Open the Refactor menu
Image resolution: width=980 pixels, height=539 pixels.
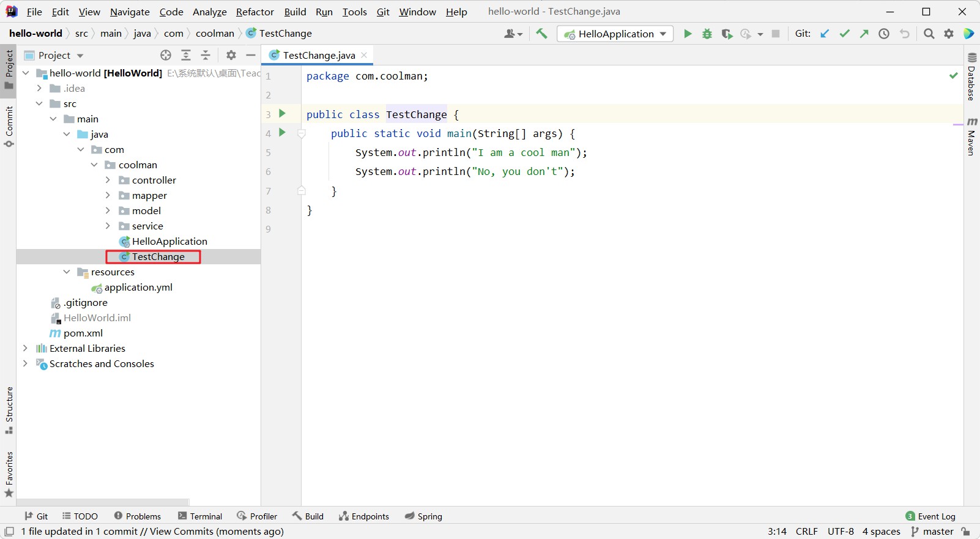[x=254, y=12]
